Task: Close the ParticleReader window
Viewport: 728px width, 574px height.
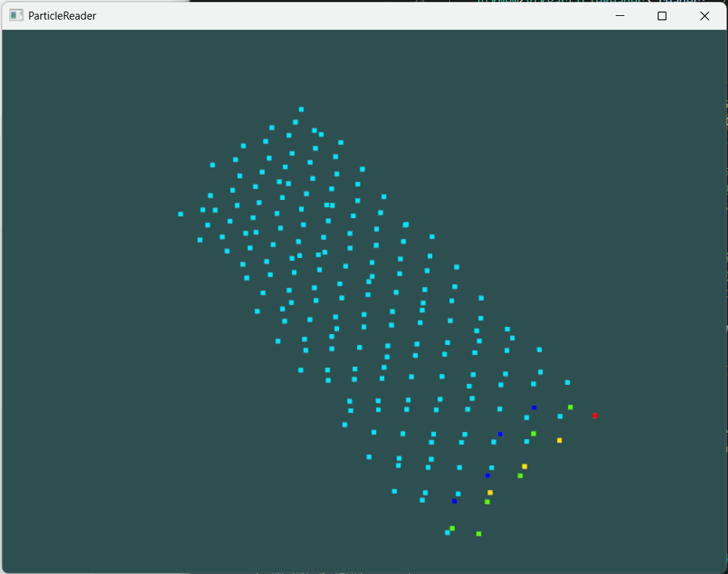Action: 704,16
